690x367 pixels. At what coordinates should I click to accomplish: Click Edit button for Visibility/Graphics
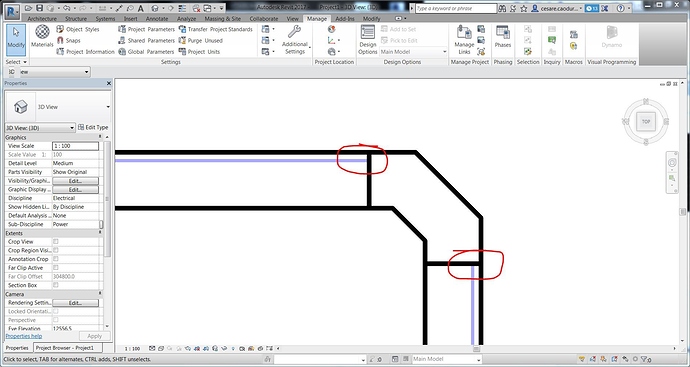(75, 181)
